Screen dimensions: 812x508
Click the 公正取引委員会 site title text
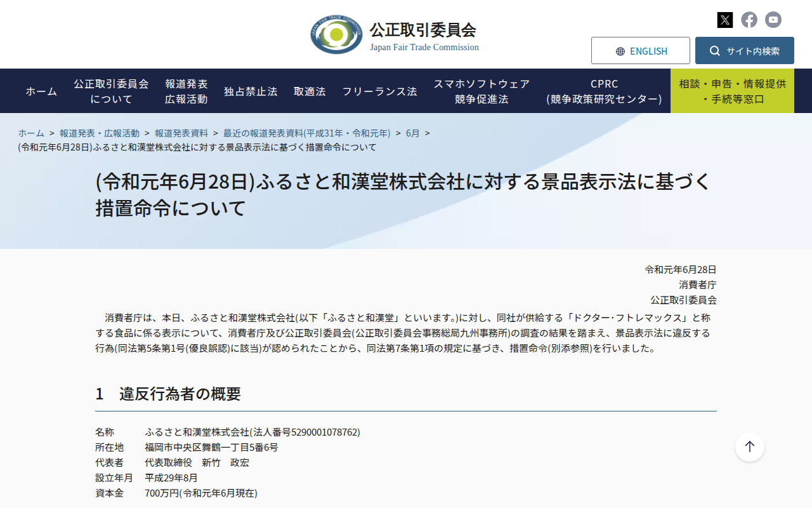[423, 30]
